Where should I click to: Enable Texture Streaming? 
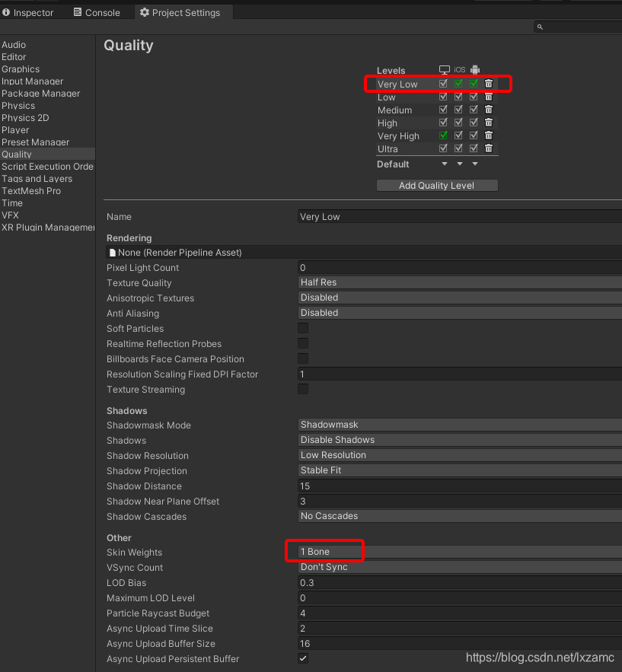pyautogui.click(x=302, y=389)
